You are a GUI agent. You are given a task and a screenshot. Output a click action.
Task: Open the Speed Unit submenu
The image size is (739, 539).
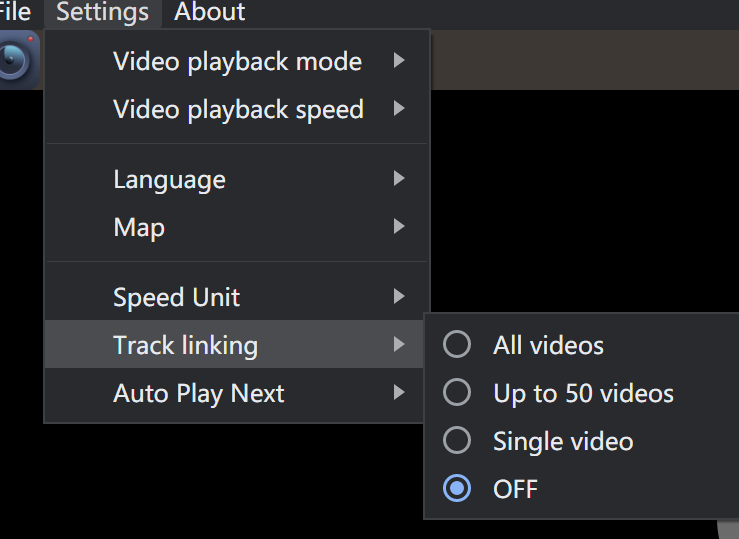238,297
